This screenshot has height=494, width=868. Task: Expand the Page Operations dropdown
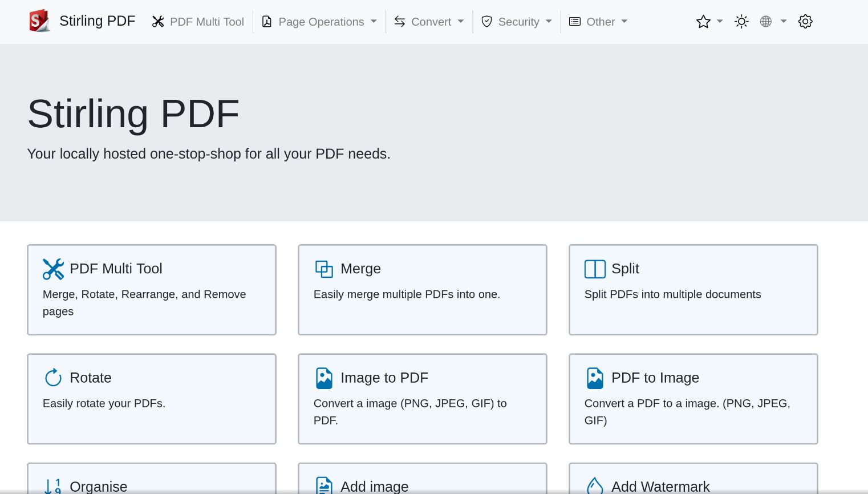click(x=319, y=22)
